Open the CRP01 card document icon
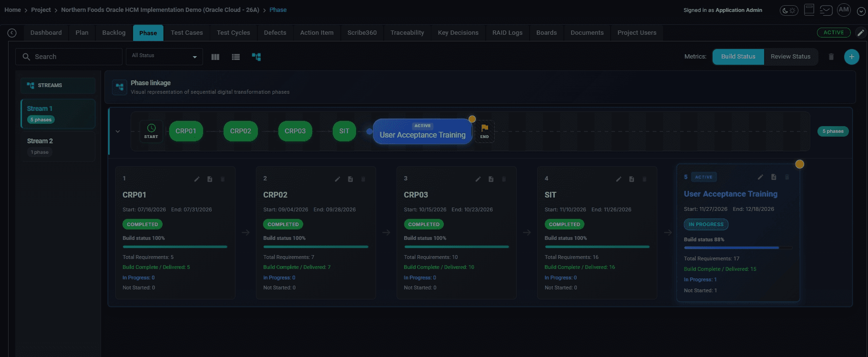Image resolution: width=868 pixels, height=357 pixels. click(210, 179)
